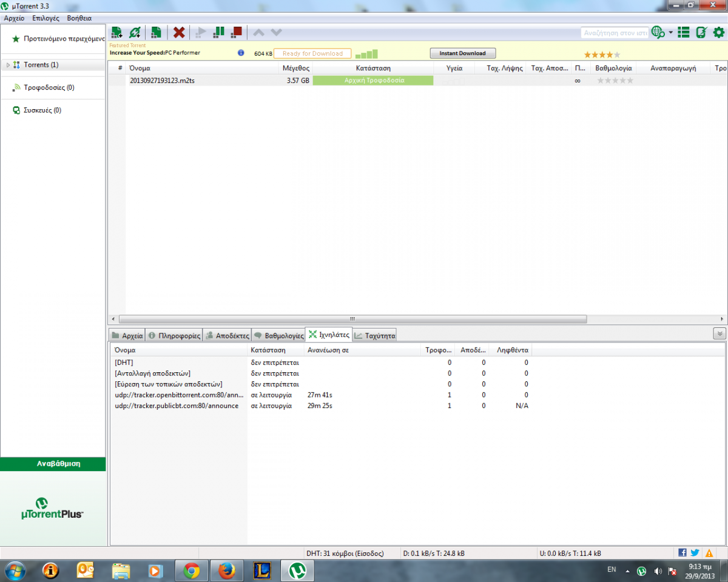Select Συσκευές (0) devices item
The height and width of the screenshot is (582, 728).
[x=42, y=110]
